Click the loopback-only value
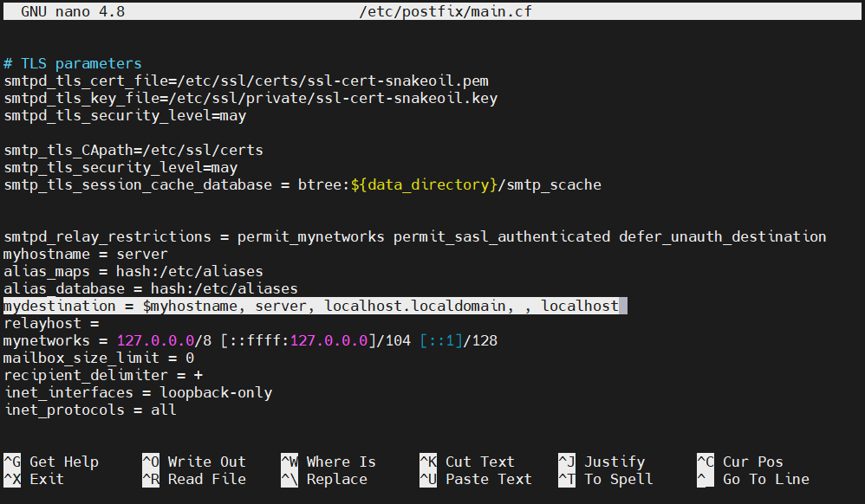This screenshot has width=865, height=504. [216, 392]
